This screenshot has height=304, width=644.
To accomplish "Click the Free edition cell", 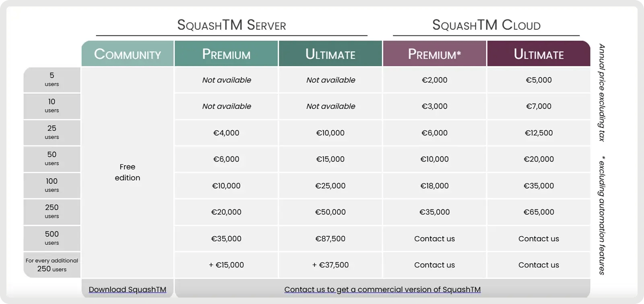I will [128, 172].
